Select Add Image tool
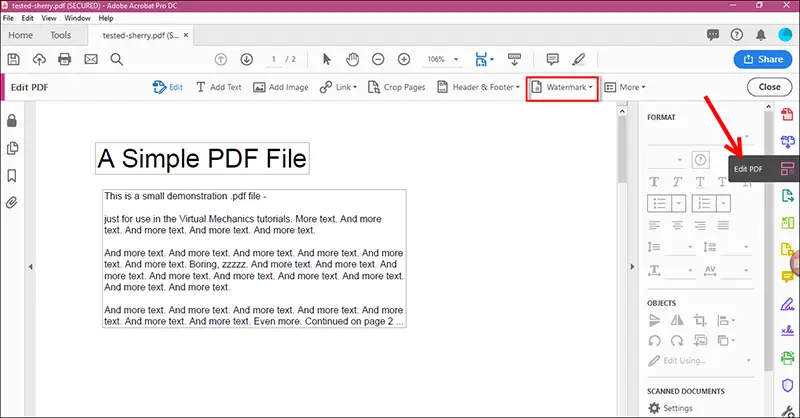 coord(281,87)
